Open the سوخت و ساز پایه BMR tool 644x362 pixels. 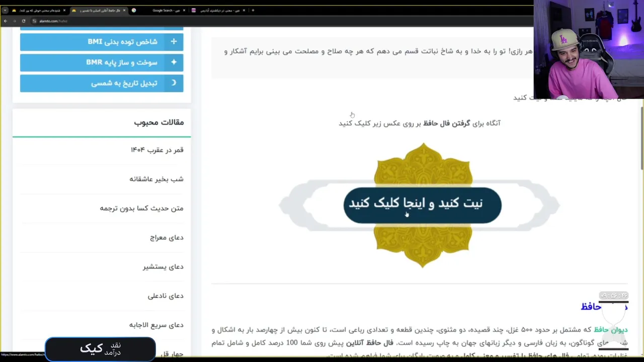click(x=102, y=62)
